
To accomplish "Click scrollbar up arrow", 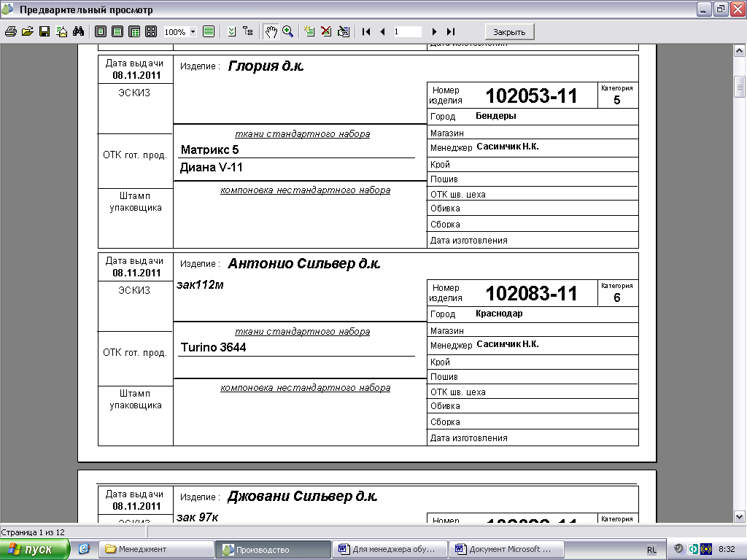I will pos(740,50).
